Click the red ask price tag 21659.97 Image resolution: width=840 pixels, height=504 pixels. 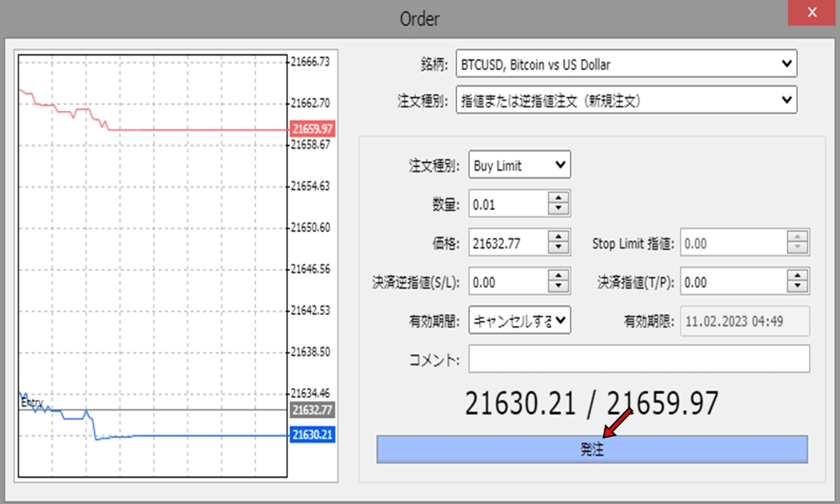coord(312,129)
